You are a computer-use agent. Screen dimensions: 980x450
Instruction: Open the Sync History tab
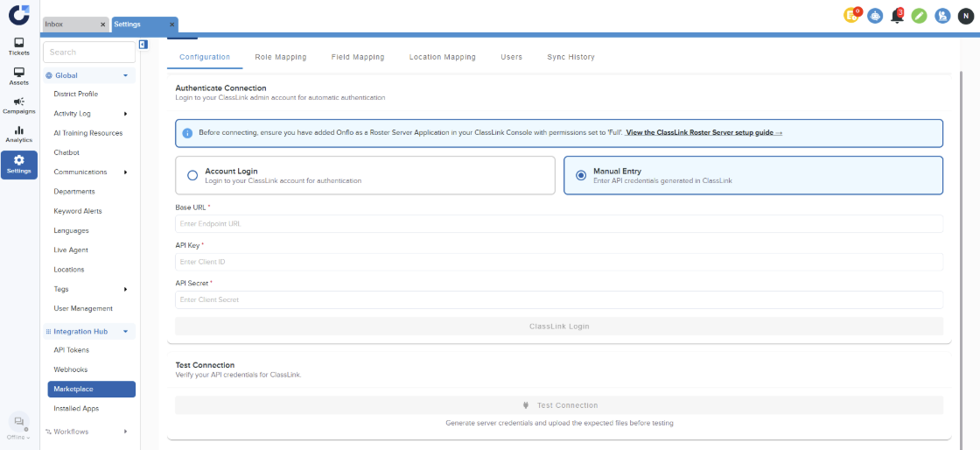[570, 57]
